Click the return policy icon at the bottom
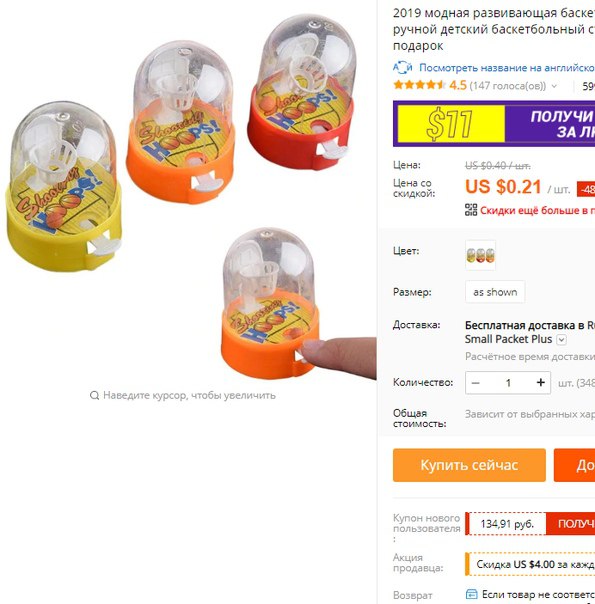The height and width of the screenshot is (604, 595). coord(471,594)
